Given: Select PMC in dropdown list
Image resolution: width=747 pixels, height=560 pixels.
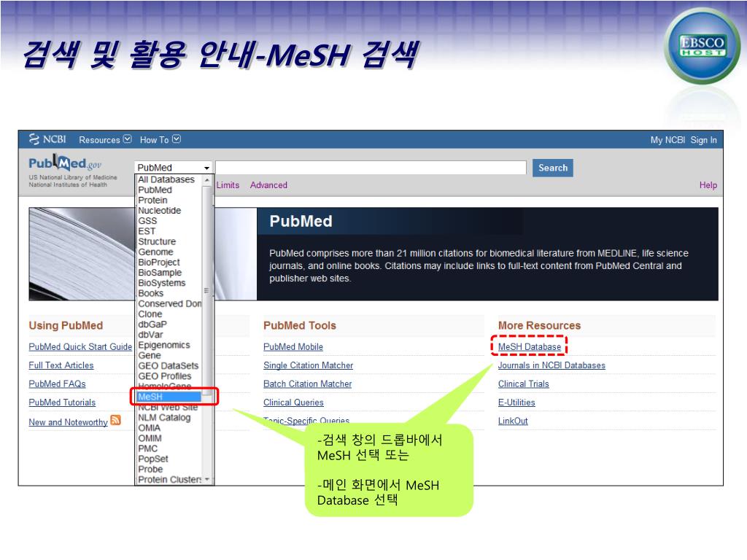Looking at the screenshot, I should pos(147,448).
